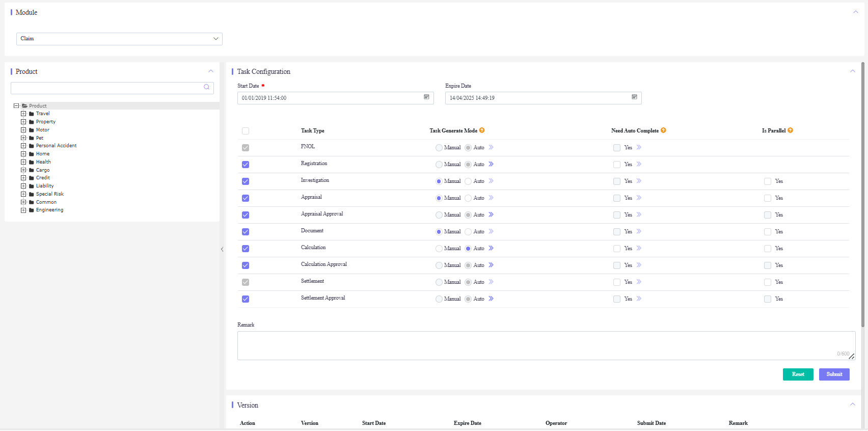Viewport: 868px width, 431px height.
Task: Collapse left panel with splitter arrow
Action: coord(222,249)
